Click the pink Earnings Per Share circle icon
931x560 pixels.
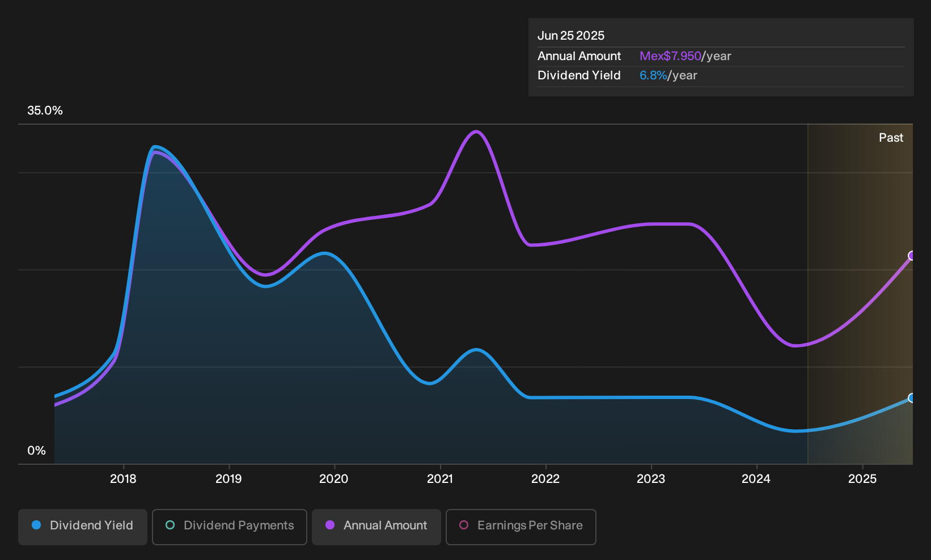[x=464, y=525]
